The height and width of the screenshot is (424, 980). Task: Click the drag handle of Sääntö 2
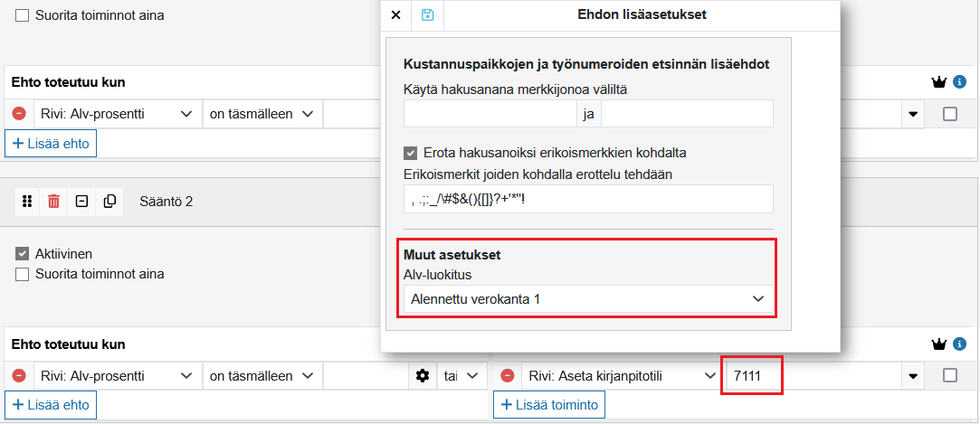[x=27, y=202]
